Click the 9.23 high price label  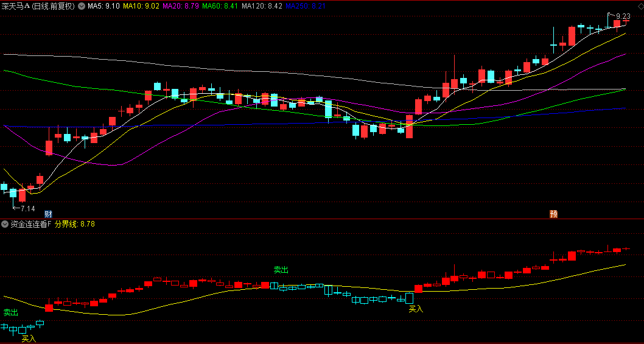tap(623, 16)
